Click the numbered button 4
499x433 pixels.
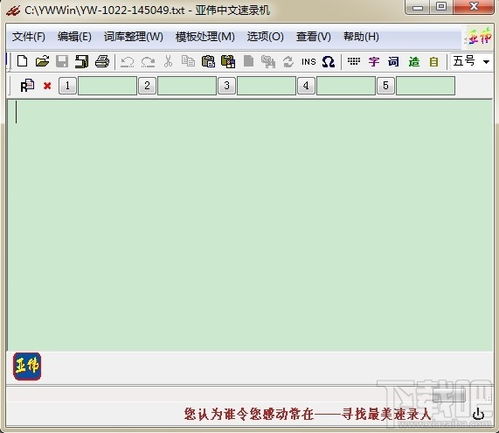(x=306, y=86)
